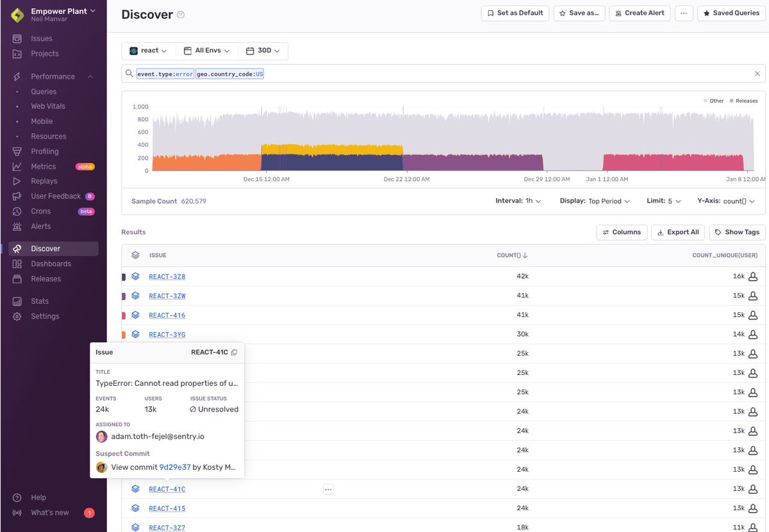769x532 pixels.
Task: Open issue link REACT-3ZW
Action: tap(167, 296)
